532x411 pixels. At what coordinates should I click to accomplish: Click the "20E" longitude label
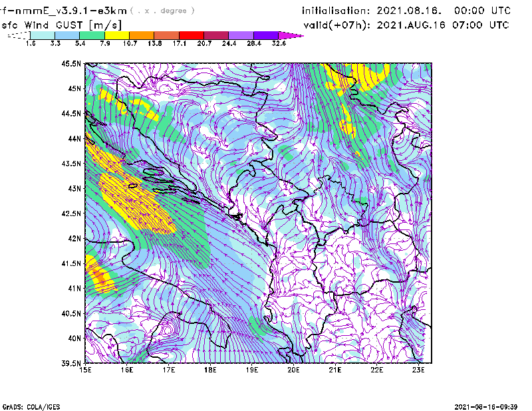(x=293, y=370)
